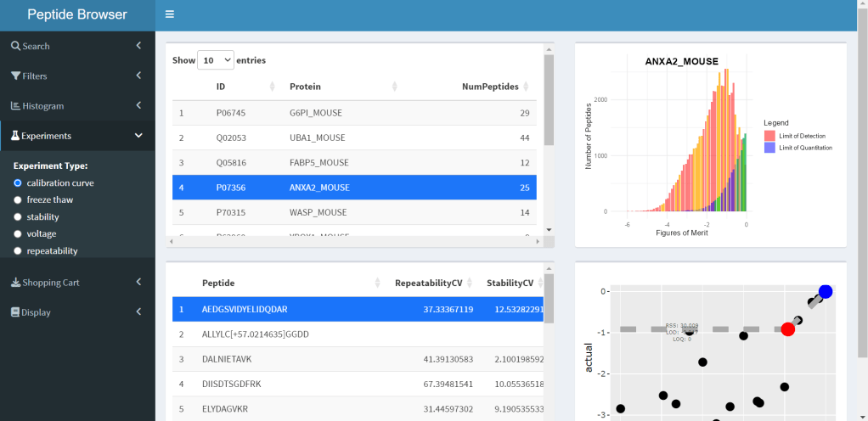Select the UBA1_MOUSE protein row
The image size is (868, 421).
[x=317, y=138]
